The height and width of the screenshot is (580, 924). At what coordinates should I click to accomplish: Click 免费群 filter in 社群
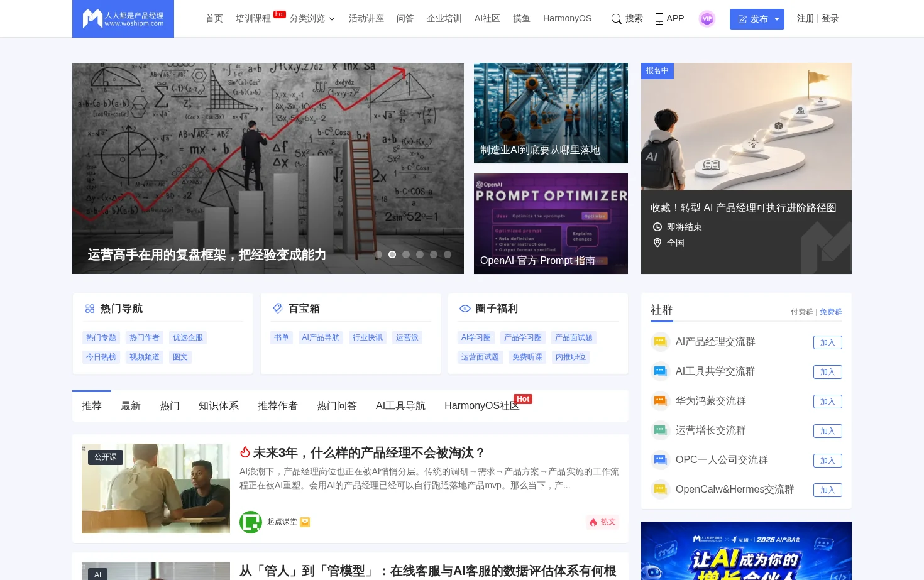[x=831, y=312]
